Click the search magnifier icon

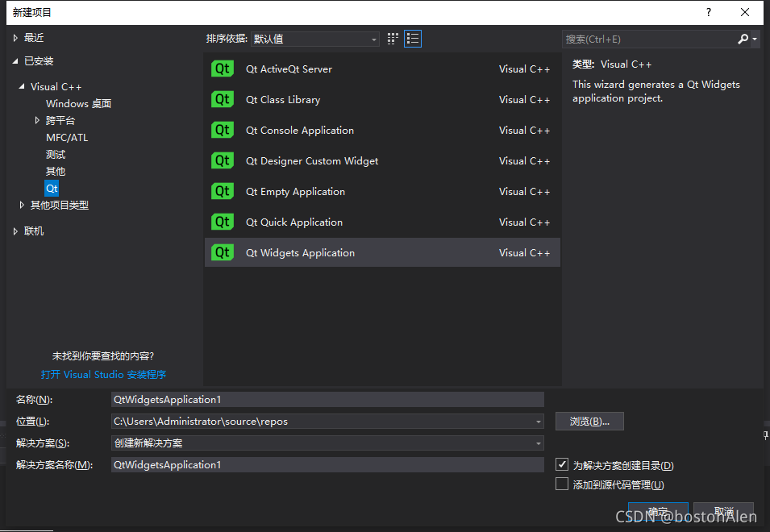click(x=743, y=39)
